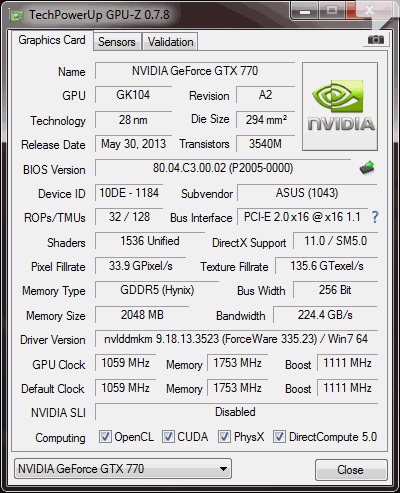This screenshot has width=400, height=493.
Task: Click the Texture Fillrate value 135.6 GTexel/s
Action: point(327,266)
